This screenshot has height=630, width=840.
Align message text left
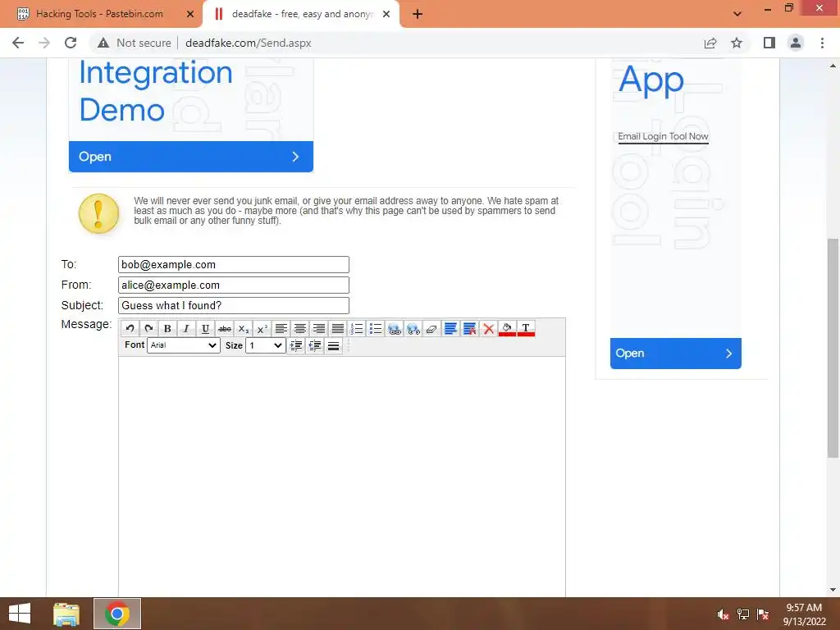[281, 328]
